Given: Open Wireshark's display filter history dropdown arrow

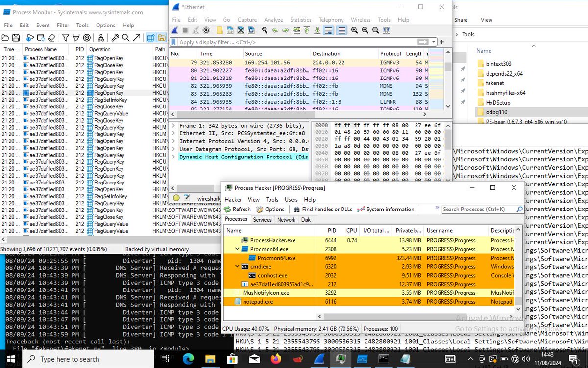Looking at the screenshot, I should [434, 42].
